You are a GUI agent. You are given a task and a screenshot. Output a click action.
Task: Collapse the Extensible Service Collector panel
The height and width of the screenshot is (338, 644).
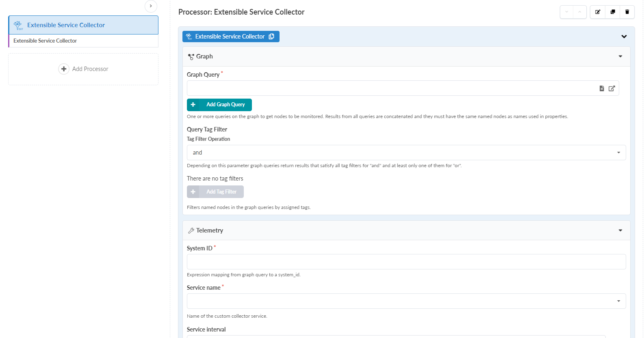[624, 37]
